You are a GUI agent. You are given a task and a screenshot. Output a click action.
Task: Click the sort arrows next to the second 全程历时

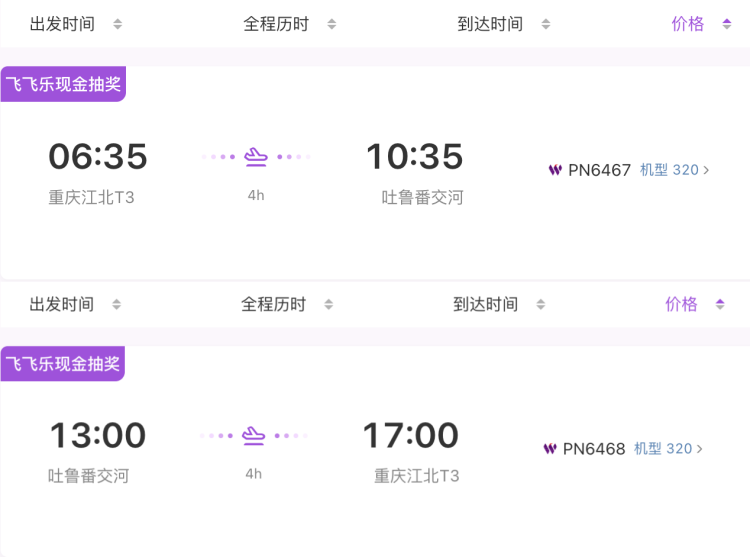click(x=329, y=304)
